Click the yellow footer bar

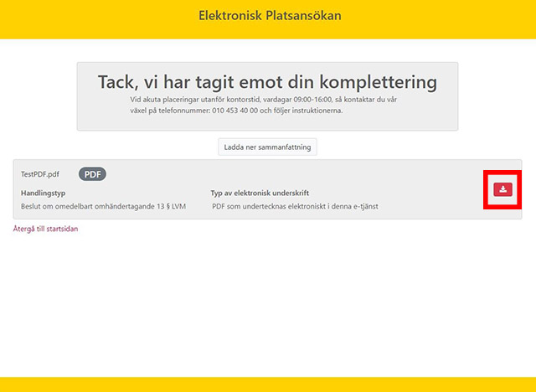(268, 384)
